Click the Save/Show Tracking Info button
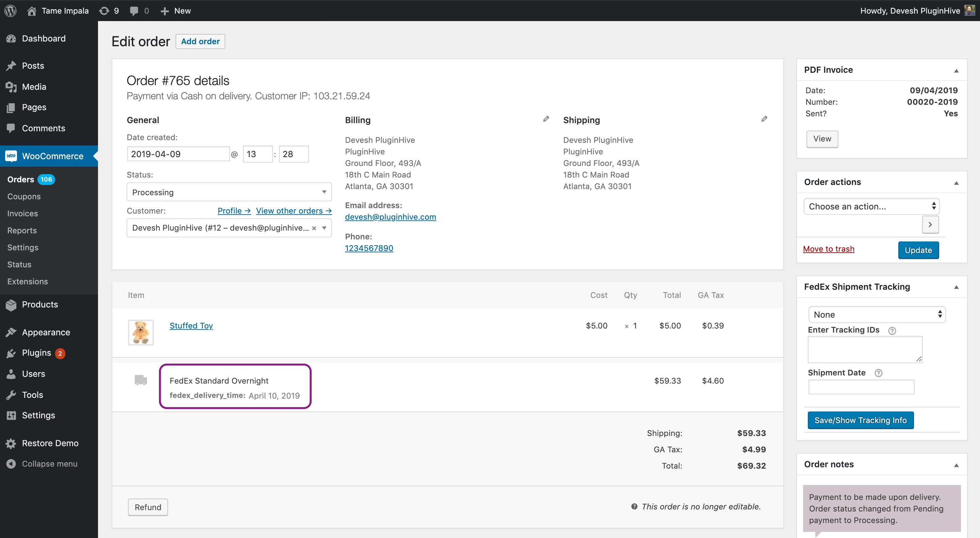Screen dimensions: 980x538 (x=861, y=420)
